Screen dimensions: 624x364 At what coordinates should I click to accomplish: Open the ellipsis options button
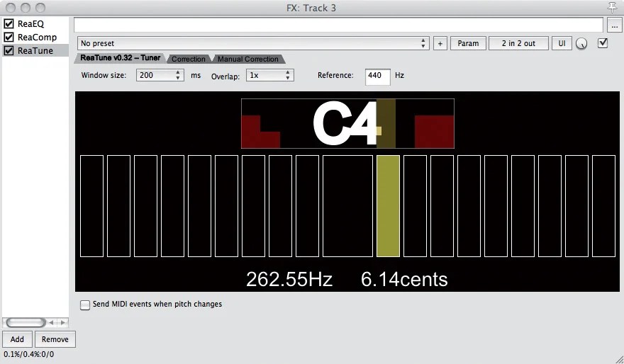point(615,26)
